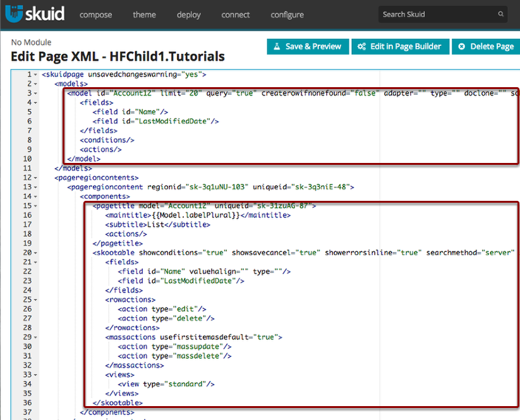This screenshot has width=520, height=420.
Task: Click the 'No Module' label
Action: [x=31, y=42]
